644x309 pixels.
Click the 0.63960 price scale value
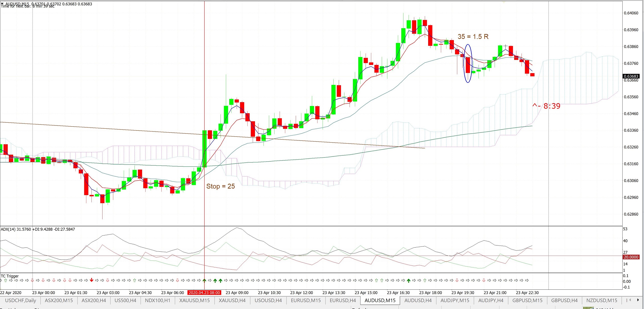(x=631, y=30)
